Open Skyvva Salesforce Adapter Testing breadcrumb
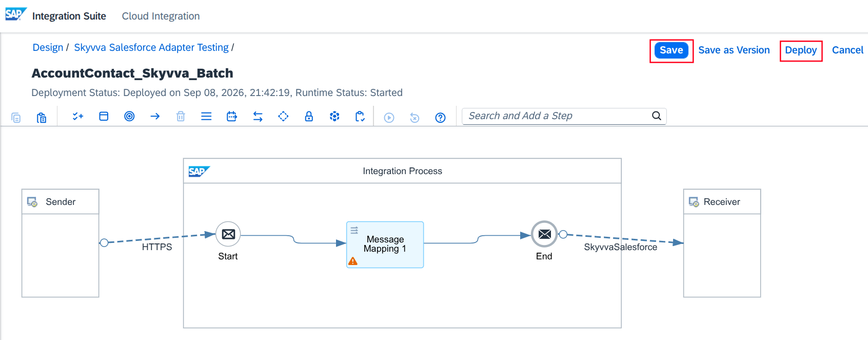The height and width of the screenshot is (340, 868). pyautogui.click(x=151, y=48)
